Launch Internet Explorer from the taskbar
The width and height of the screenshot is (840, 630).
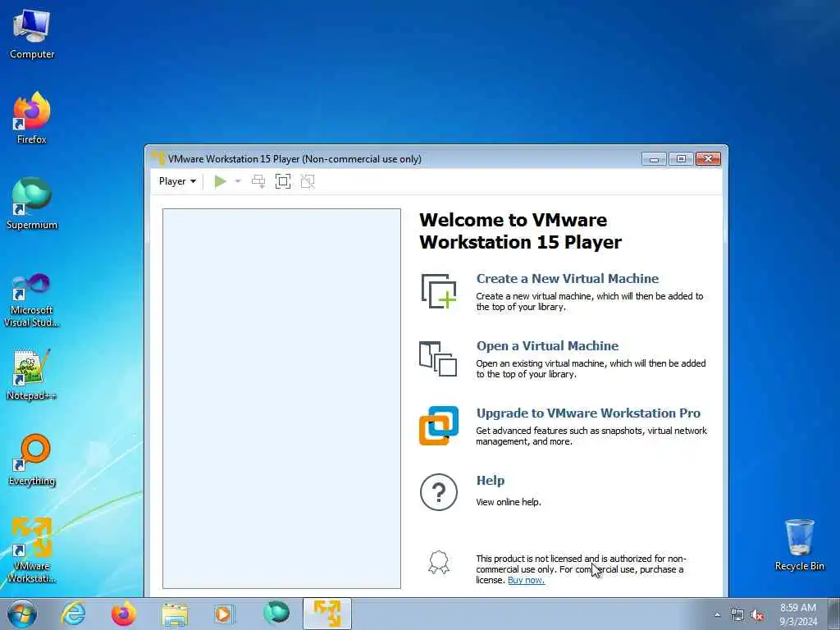pyautogui.click(x=73, y=614)
